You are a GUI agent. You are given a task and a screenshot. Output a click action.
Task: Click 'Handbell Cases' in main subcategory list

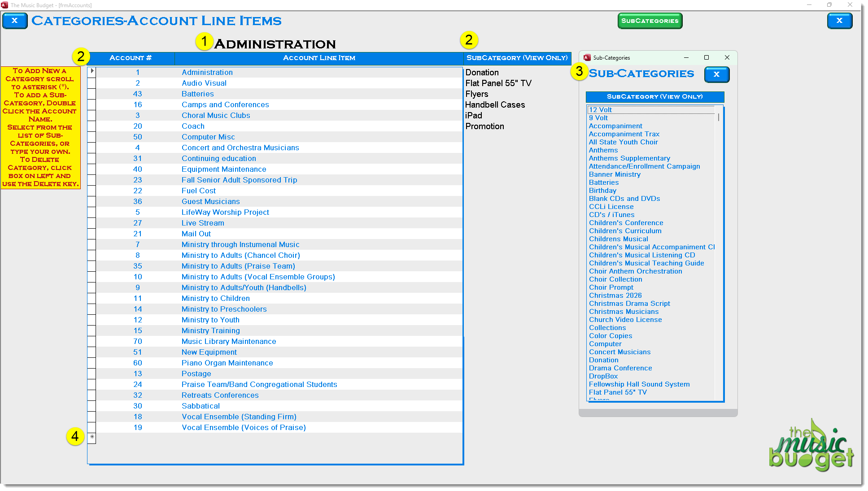(x=495, y=104)
